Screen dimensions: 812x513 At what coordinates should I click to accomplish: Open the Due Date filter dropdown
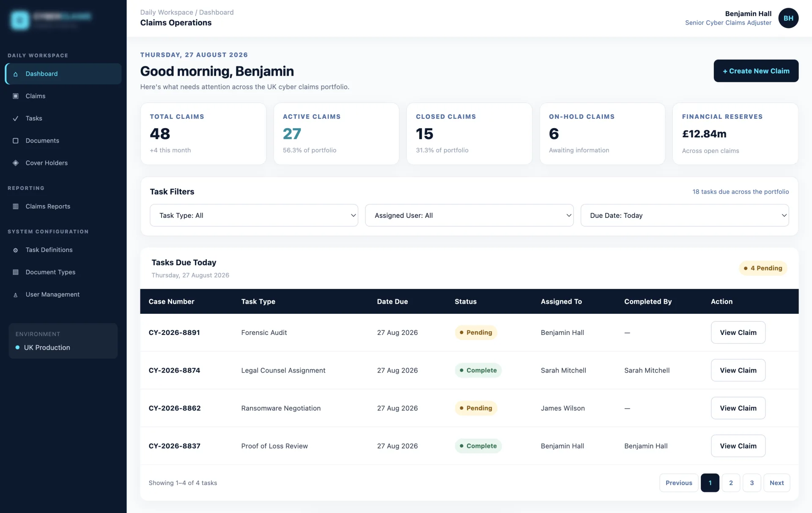[x=684, y=215]
